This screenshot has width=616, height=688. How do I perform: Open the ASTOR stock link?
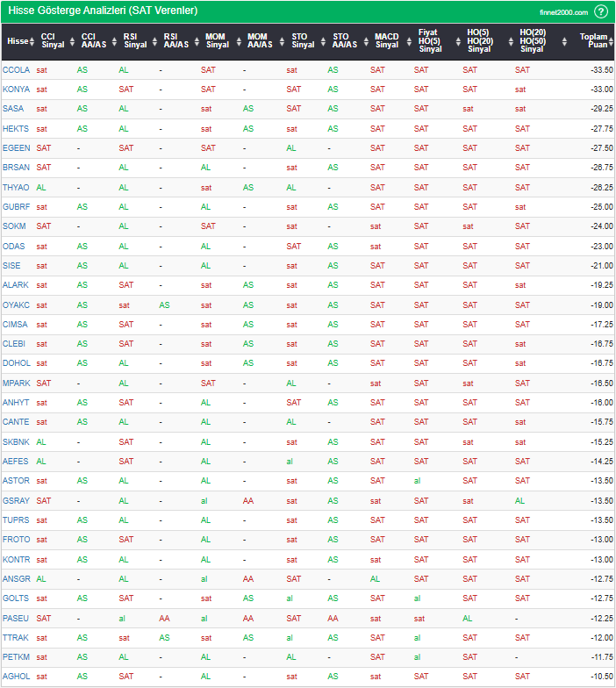[16, 481]
